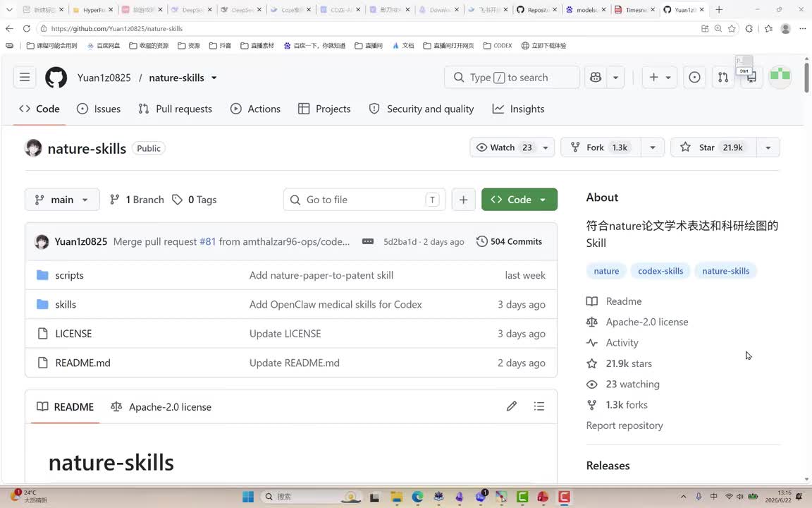The image size is (812, 508).
Task: Open the Create new plus dropdown
Action: coord(659,77)
